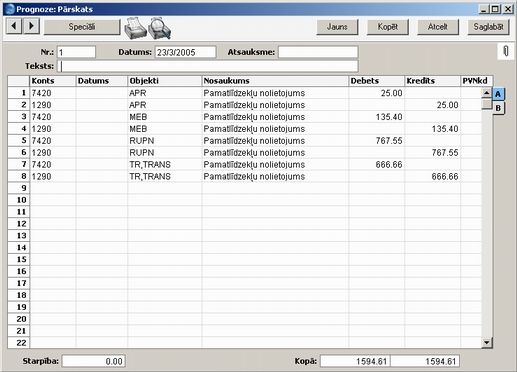Select account 1290 in row 8
The width and height of the screenshot is (517, 372).
[41, 176]
